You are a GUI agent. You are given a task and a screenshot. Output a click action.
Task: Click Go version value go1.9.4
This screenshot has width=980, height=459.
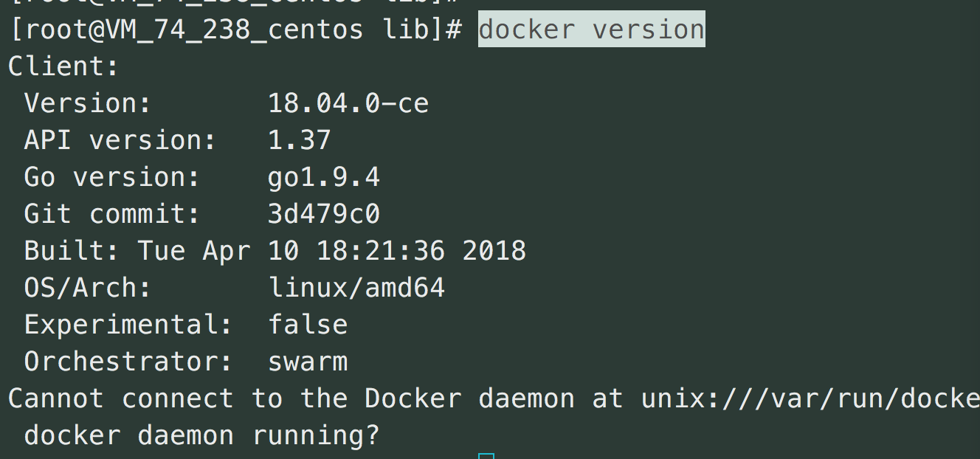click(324, 178)
